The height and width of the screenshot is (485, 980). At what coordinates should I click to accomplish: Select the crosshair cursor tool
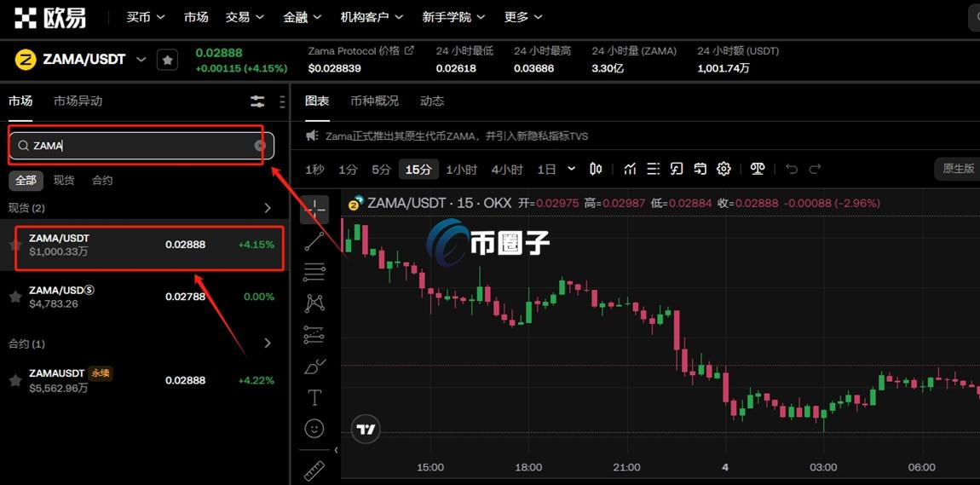click(x=314, y=210)
